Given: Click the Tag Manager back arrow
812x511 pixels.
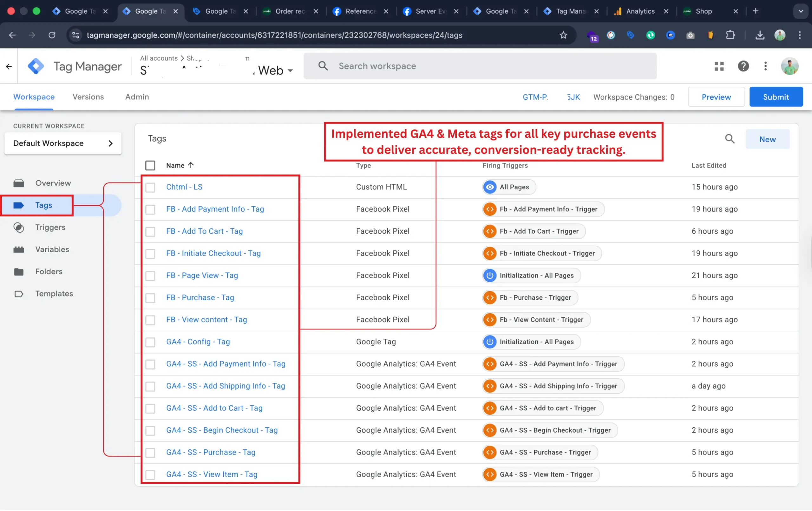Looking at the screenshot, I should [9, 66].
